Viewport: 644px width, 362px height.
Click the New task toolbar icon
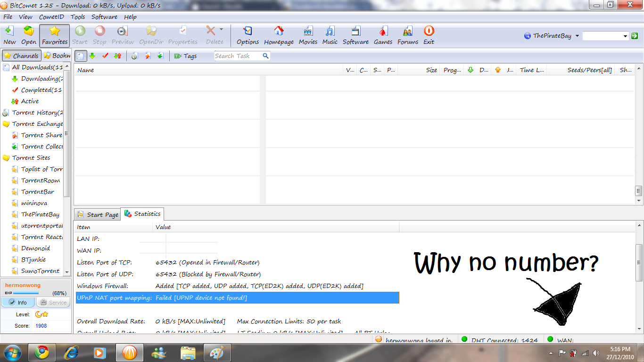click(x=9, y=35)
